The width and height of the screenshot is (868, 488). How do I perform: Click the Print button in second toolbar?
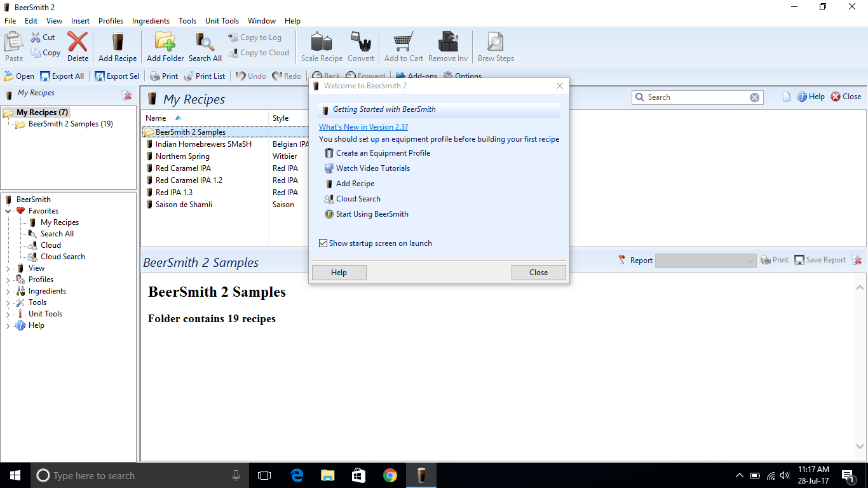coord(164,76)
